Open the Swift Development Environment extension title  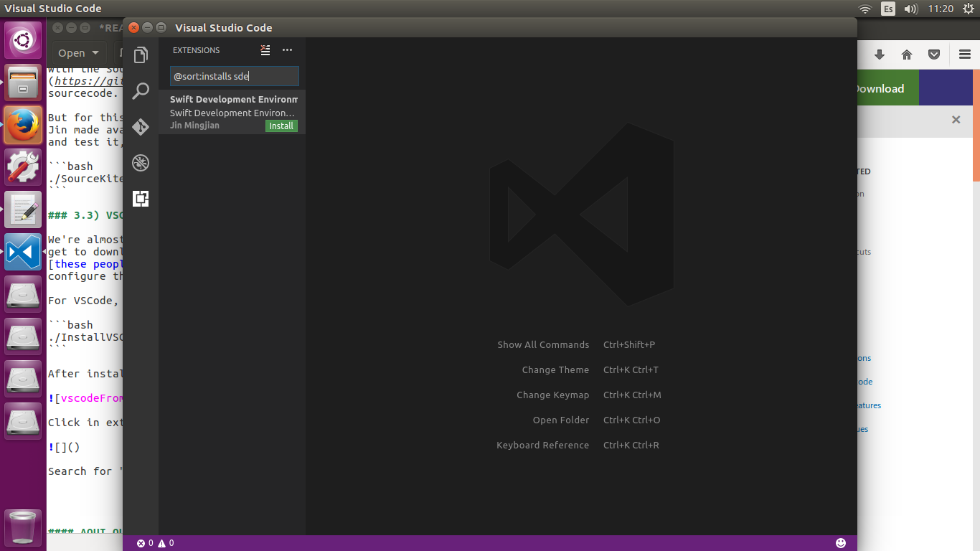pos(234,100)
